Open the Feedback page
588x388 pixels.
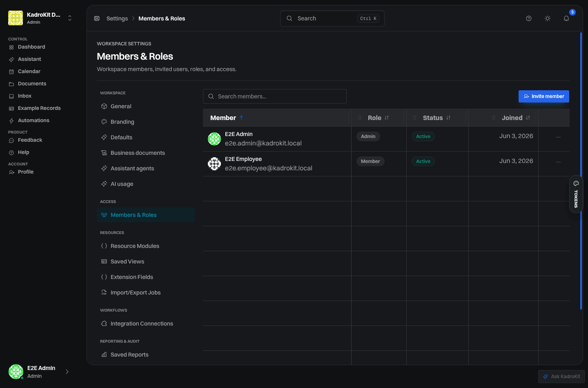point(30,140)
